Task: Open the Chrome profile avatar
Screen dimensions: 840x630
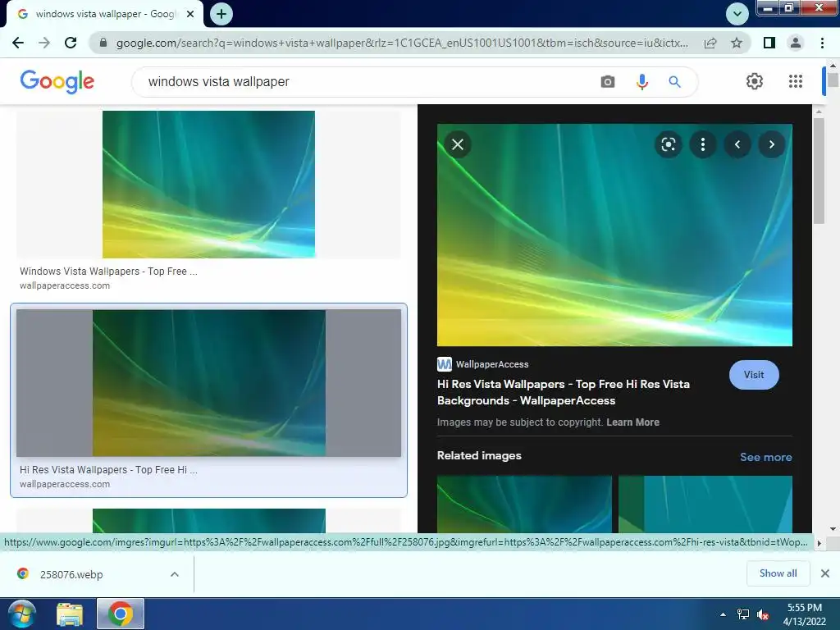Action: coord(796,43)
